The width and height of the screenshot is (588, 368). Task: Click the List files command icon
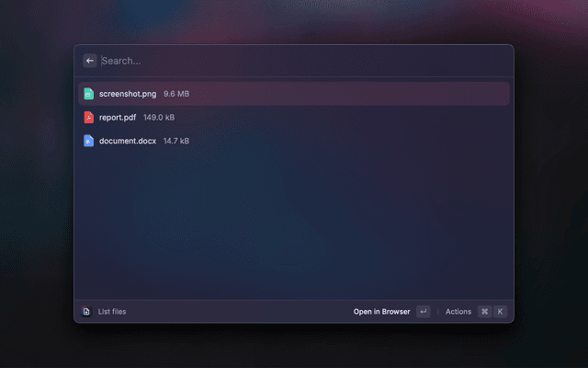tap(86, 311)
